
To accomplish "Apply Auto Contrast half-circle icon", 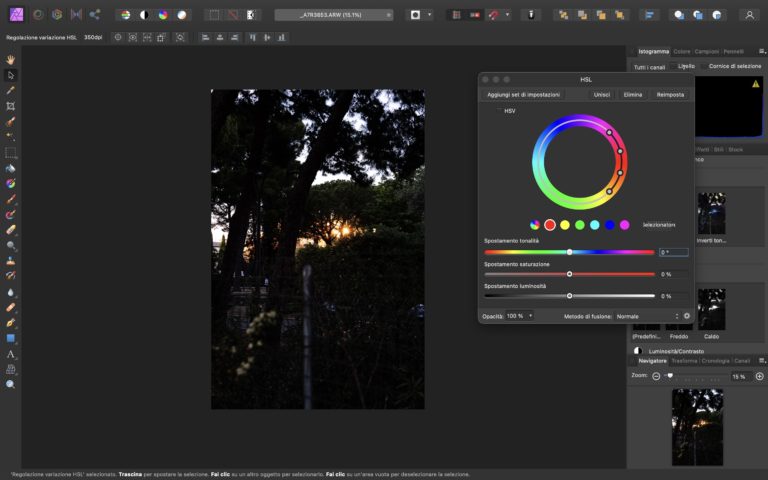I will 144,15.
